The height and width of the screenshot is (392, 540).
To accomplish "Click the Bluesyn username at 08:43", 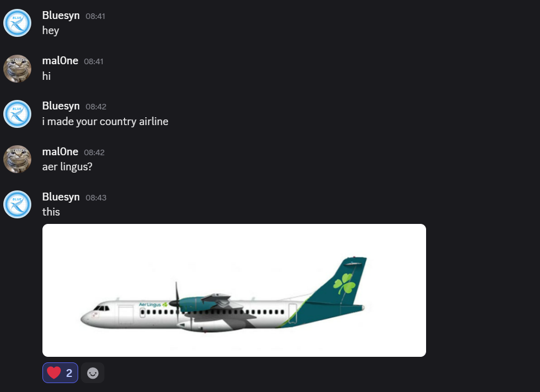I will point(61,197).
